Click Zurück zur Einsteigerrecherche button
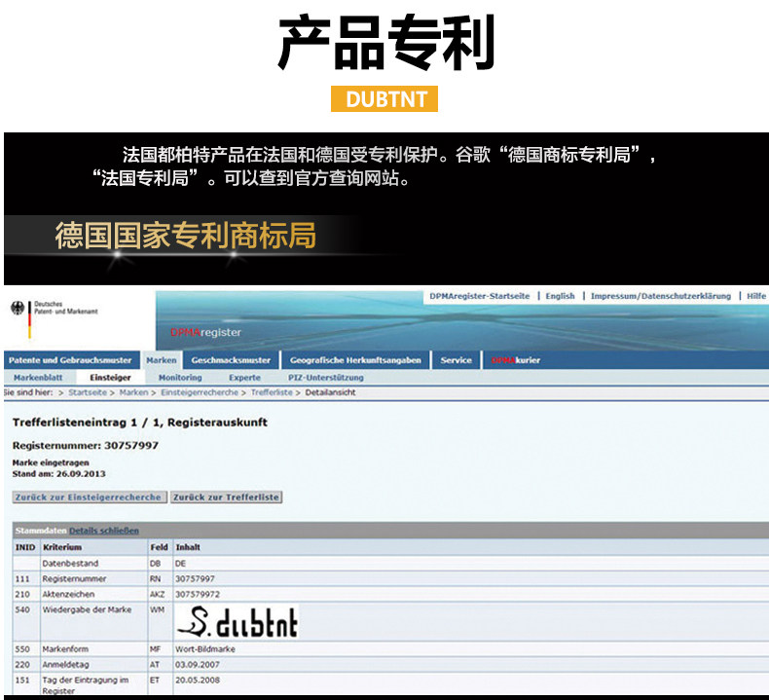769x700 pixels. tap(89, 497)
